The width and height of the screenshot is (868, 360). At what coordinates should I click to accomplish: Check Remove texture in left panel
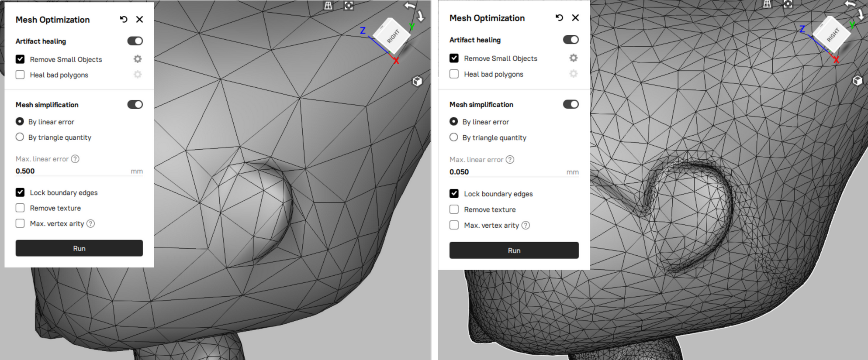point(20,208)
